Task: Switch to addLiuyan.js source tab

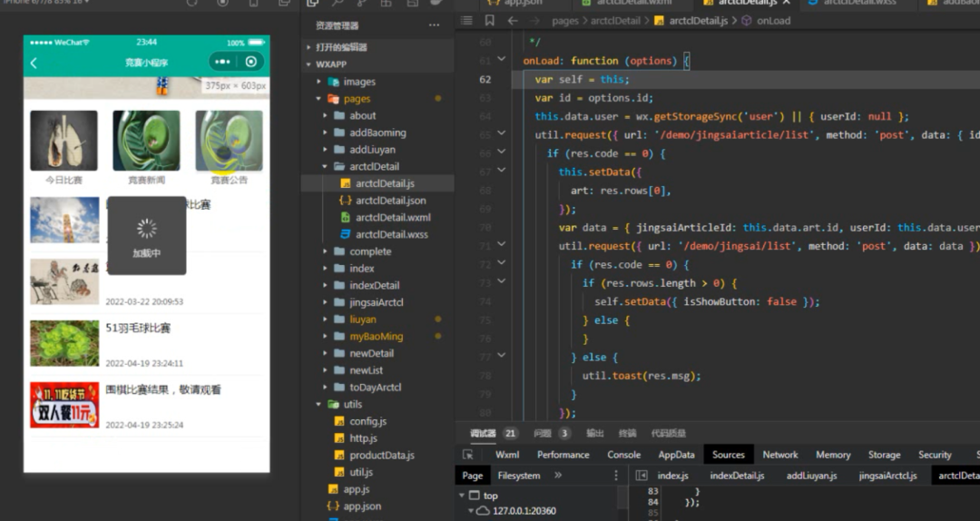Action: 811,476
